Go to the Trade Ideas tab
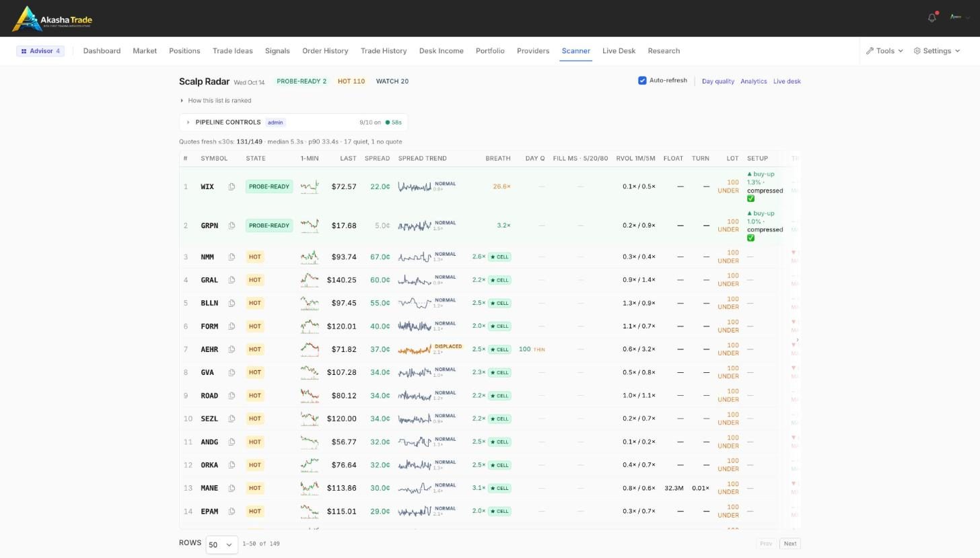 tap(232, 51)
